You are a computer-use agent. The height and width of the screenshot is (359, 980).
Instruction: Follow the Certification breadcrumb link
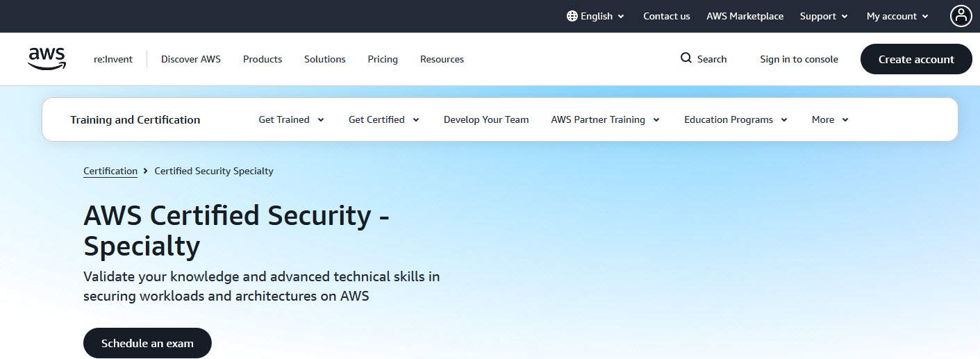click(x=110, y=171)
